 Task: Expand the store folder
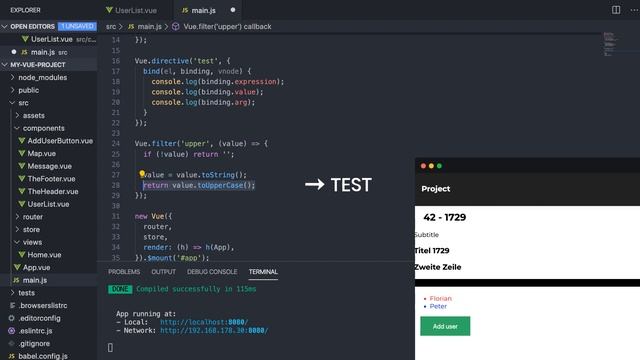[x=17, y=229]
